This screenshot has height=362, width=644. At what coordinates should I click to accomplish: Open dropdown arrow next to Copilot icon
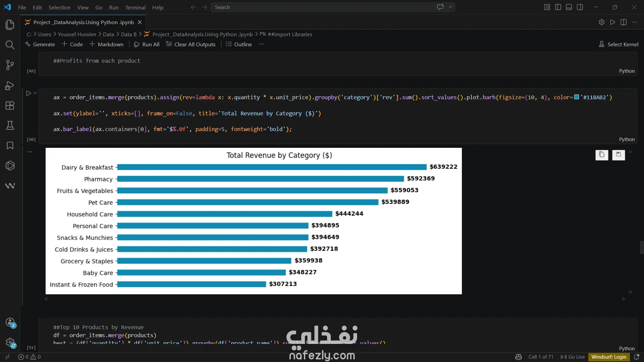450,7
